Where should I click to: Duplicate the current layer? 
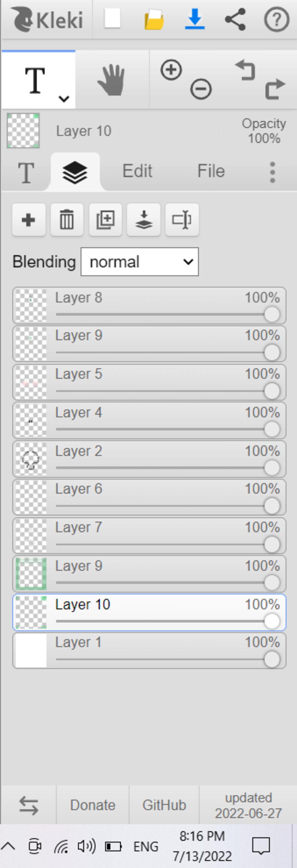point(105,220)
